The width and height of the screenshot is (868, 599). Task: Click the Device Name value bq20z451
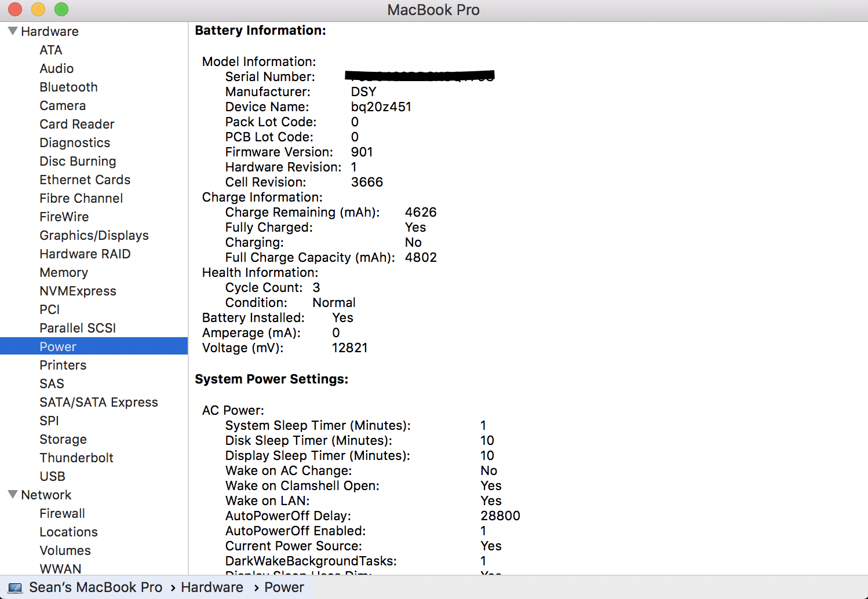tap(381, 107)
